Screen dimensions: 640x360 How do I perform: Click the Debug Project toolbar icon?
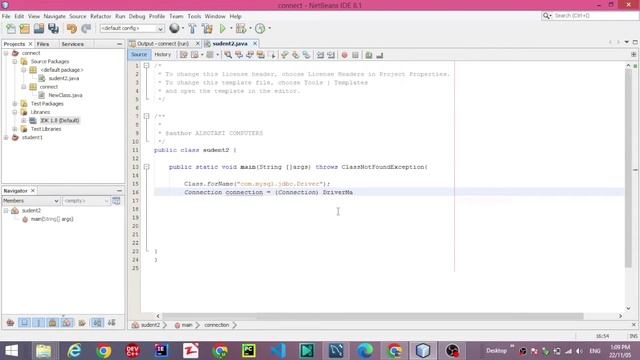(x=241, y=28)
